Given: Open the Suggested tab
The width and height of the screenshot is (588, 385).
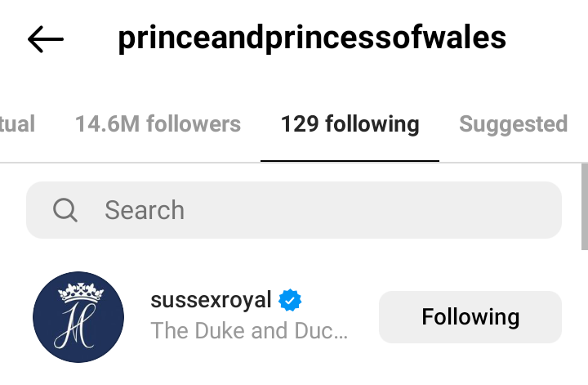Looking at the screenshot, I should pyautogui.click(x=513, y=124).
